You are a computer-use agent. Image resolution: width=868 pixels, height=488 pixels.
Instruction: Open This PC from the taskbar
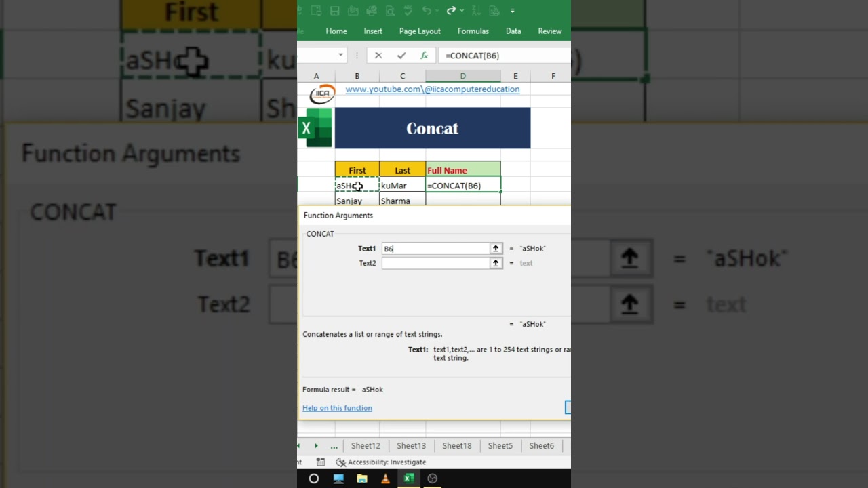coord(338,479)
